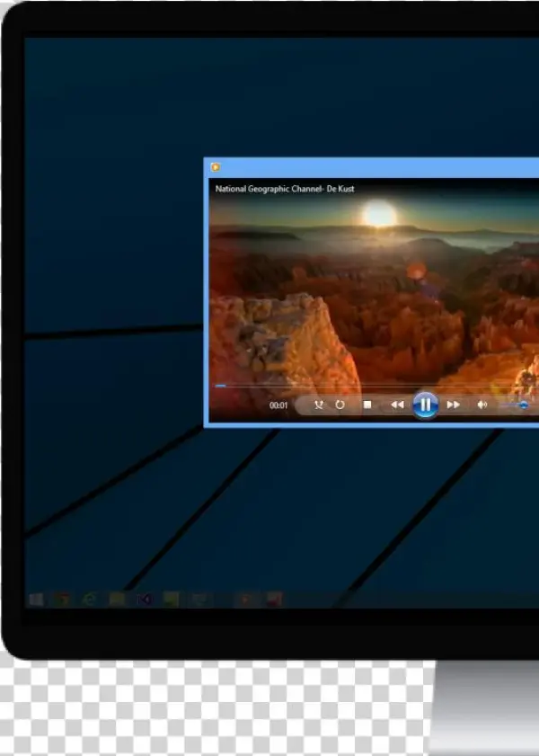Click the video seek bar progress
Screen dimensions: 539x756
(x=221, y=386)
